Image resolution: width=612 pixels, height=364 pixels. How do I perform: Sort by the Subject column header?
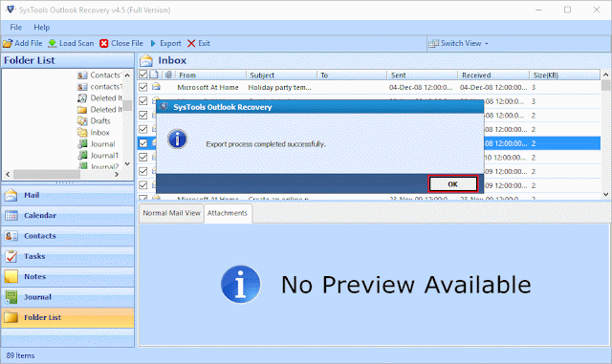(x=281, y=75)
